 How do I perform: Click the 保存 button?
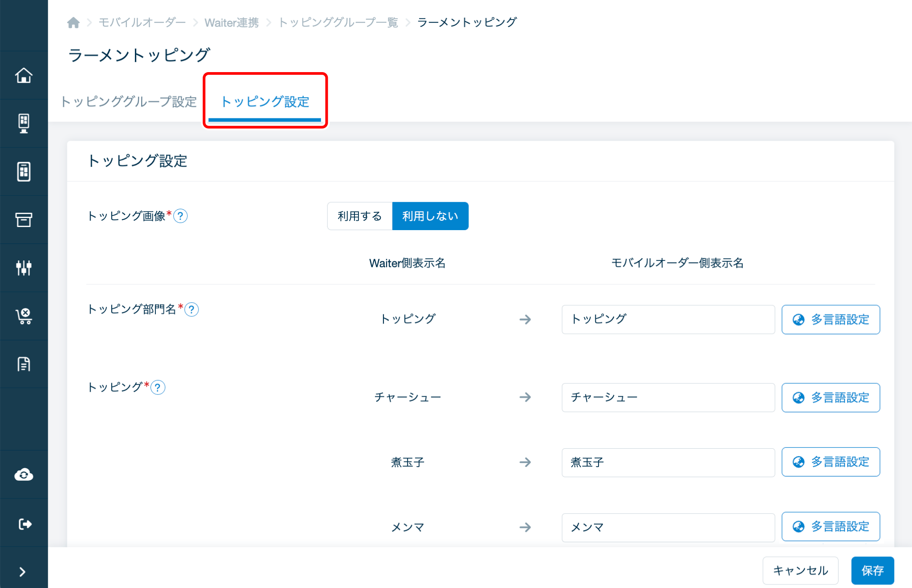(872, 570)
